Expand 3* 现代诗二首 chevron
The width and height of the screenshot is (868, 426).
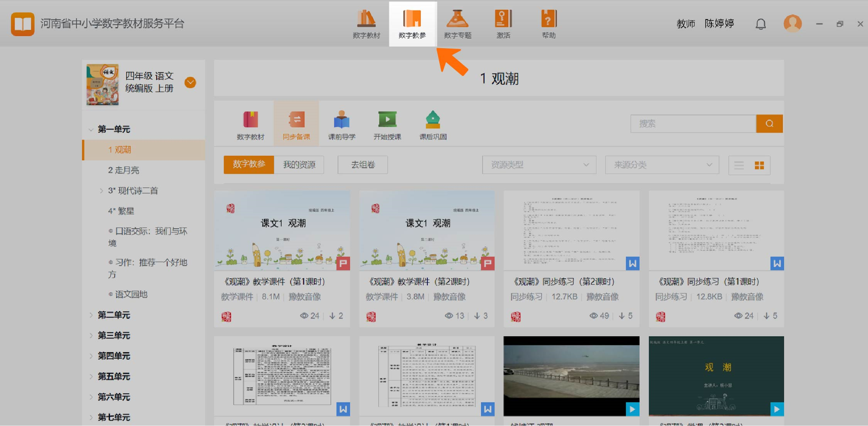click(101, 190)
